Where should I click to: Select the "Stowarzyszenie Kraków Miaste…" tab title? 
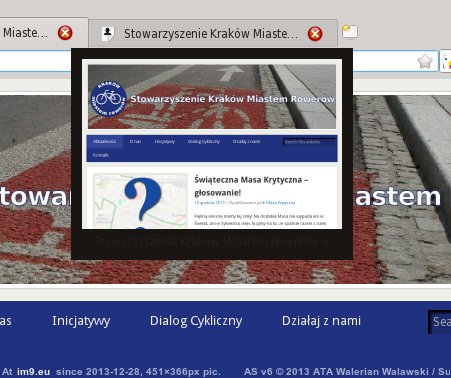(x=211, y=34)
